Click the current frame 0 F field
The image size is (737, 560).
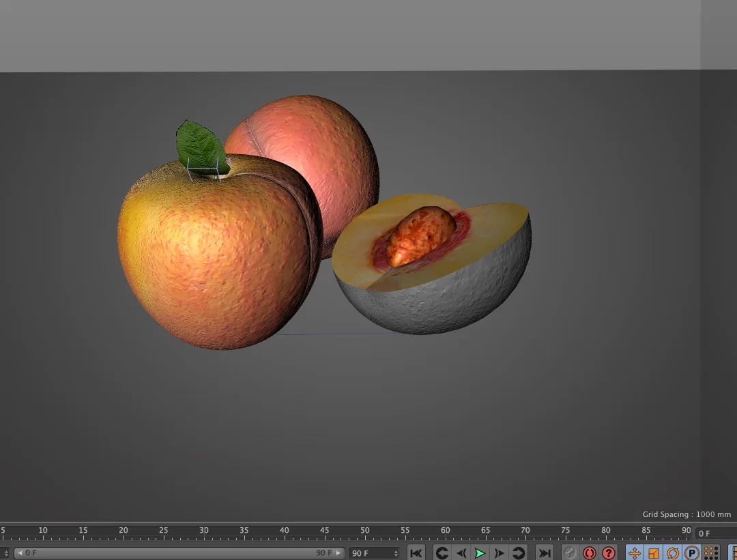715,533
